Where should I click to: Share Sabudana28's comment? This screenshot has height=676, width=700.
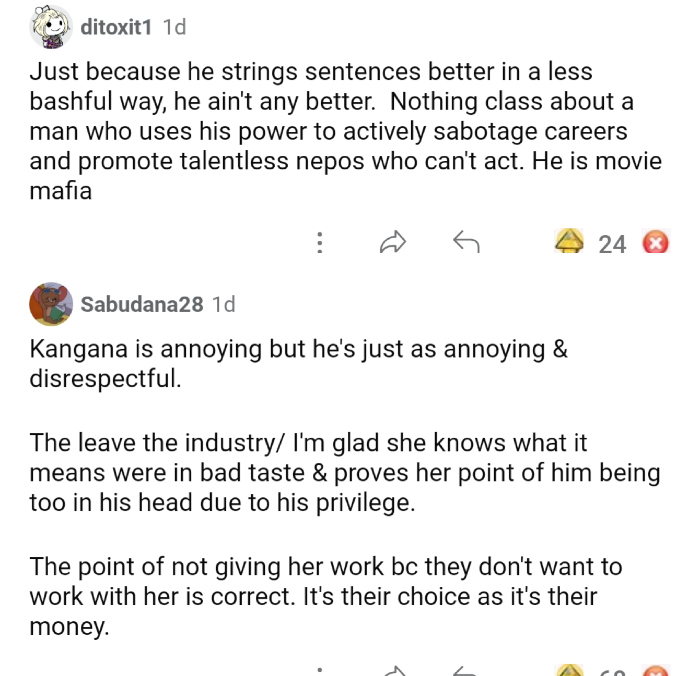point(393,671)
